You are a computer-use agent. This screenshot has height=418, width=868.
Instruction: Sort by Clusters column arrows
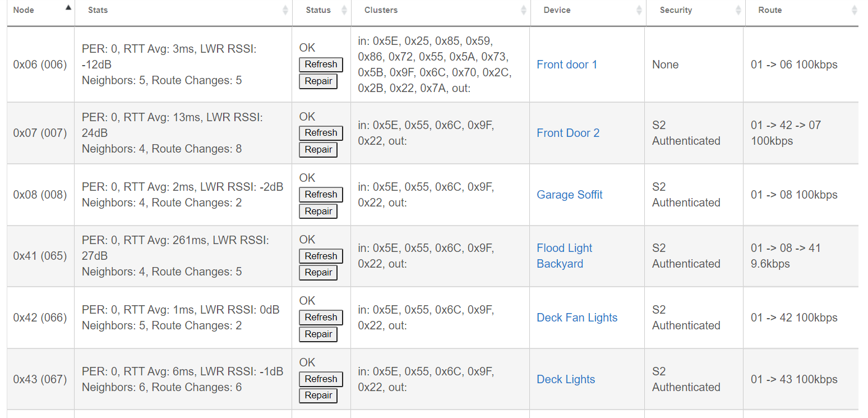coord(524,10)
